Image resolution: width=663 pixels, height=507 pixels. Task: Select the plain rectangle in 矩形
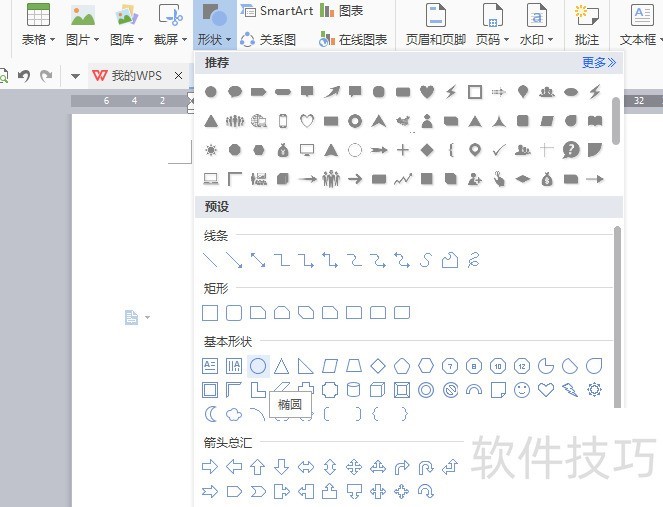coord(210,313)
